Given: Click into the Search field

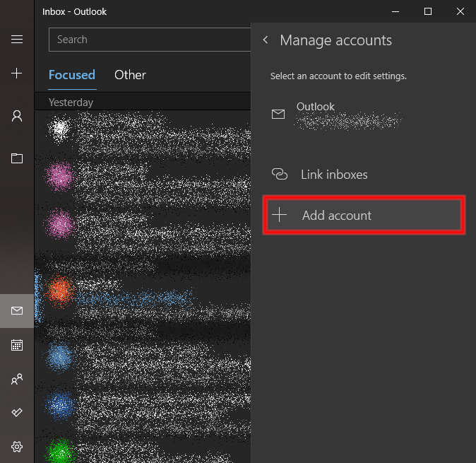Looking at the screenshot, I should click(150, 40).
